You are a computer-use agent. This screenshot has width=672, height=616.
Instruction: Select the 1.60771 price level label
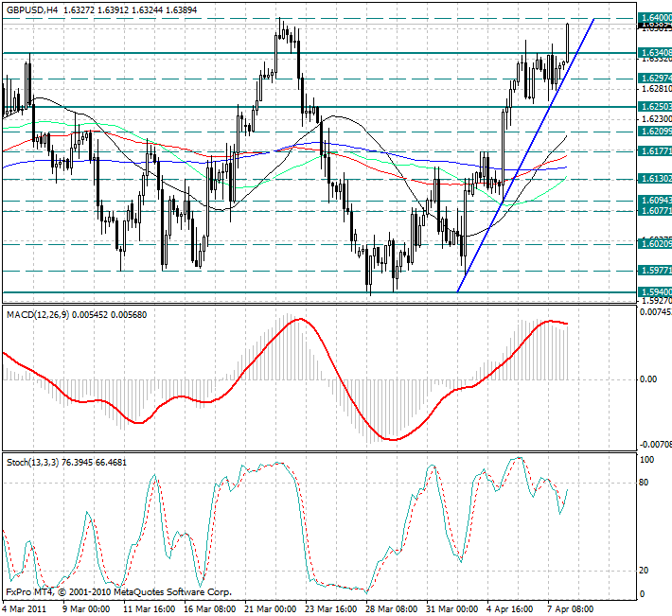point(655,211)
